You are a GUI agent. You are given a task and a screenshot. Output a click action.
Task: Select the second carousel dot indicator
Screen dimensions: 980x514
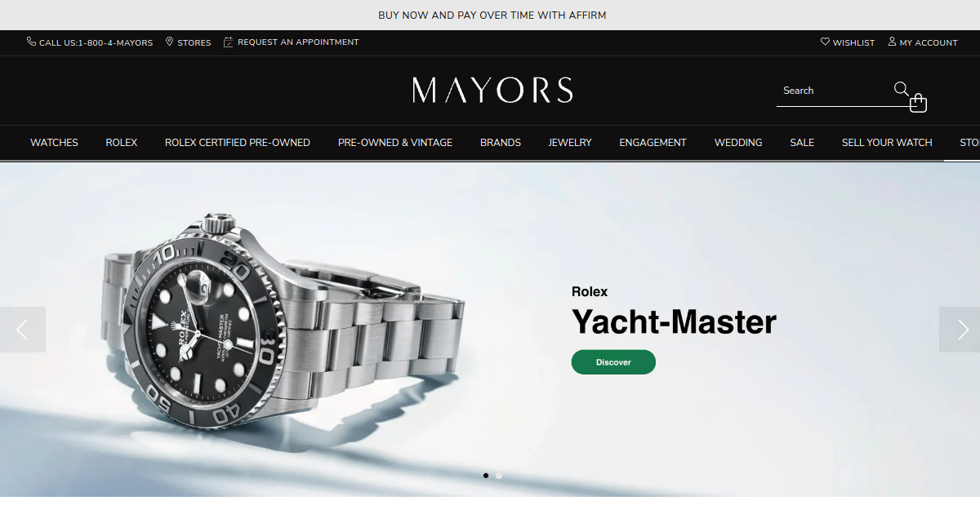[x=499, y=475]
